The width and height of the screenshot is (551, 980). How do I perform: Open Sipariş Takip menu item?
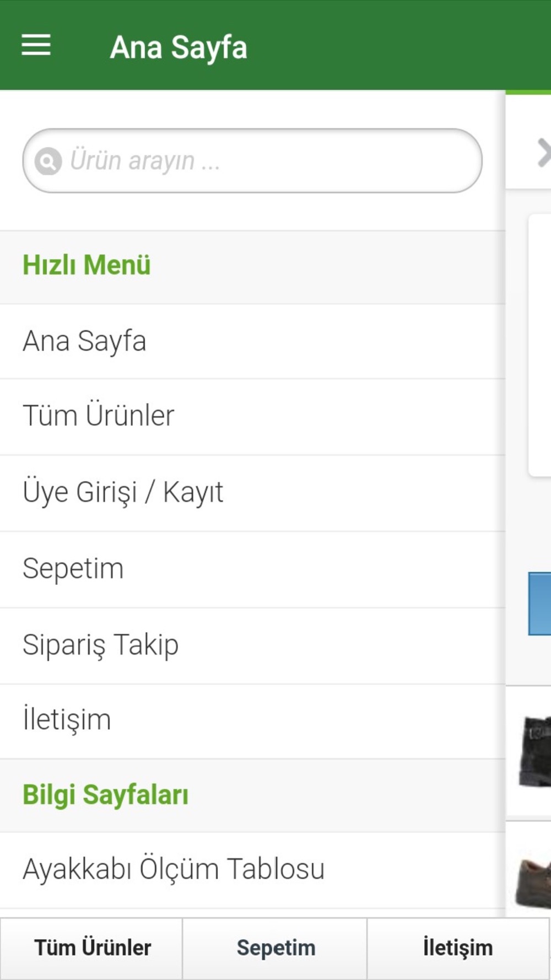101,645
